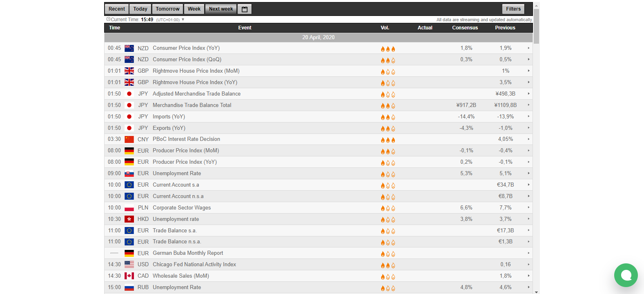
Task: Click Hong Kong flag on Unemployment rate row
Action: click(129, 219)
